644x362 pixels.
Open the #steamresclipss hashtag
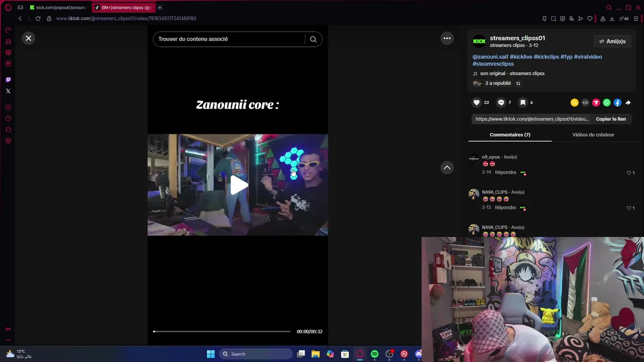pyautogui.click(x=493, y=64)
